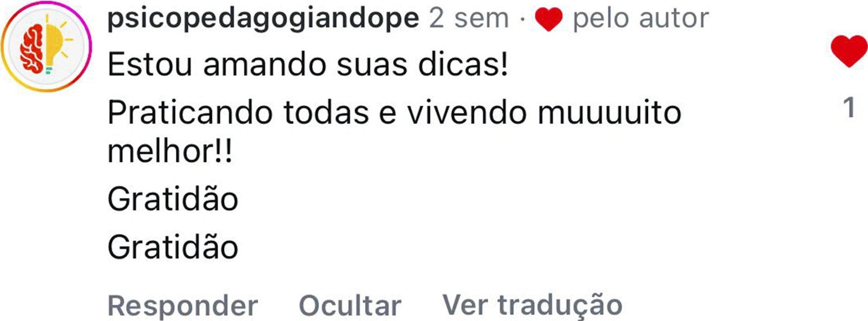Click the word 'melhor!!' in the comment
The height and width of the screenshot is (321, 868).
click(170, 151)
